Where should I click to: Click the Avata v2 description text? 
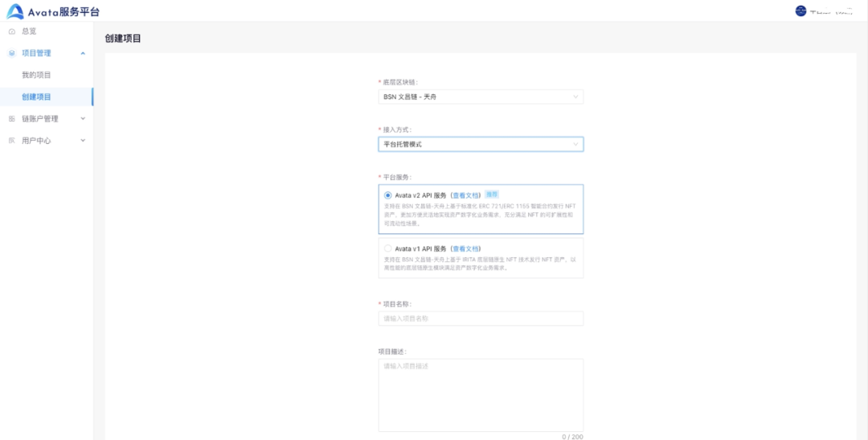(481, 215)
